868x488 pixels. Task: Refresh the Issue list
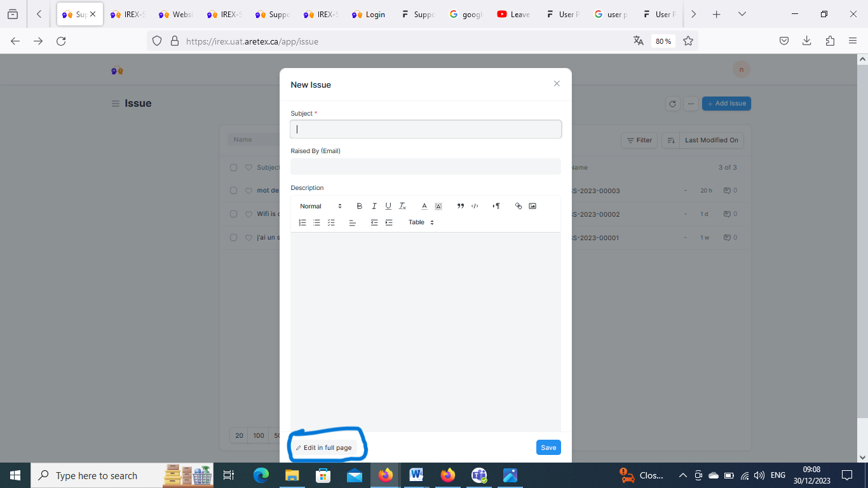(672, 104)
